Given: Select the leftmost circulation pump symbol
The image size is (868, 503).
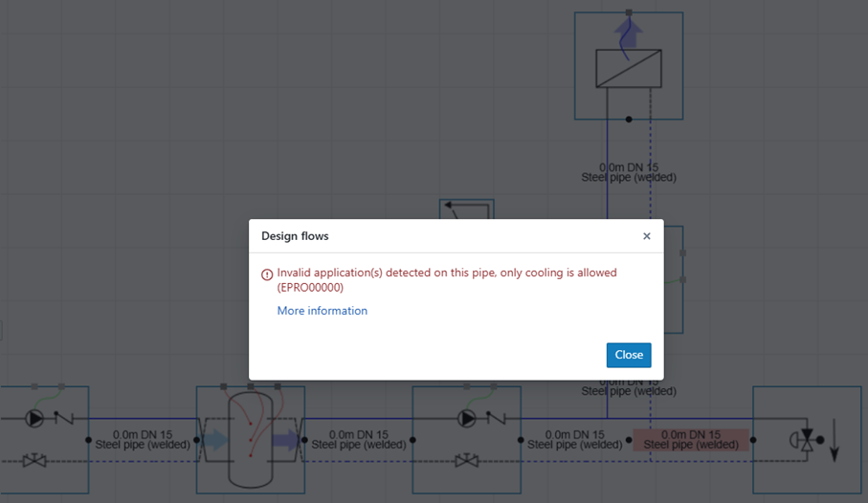Looking at the screenshot, I should [35, 419].
